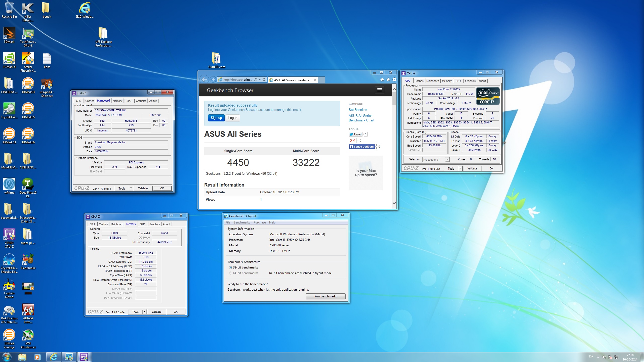644x362 pixels.
Task: Open address bar search dropdown arrow
Action: [x=260, y=80]
